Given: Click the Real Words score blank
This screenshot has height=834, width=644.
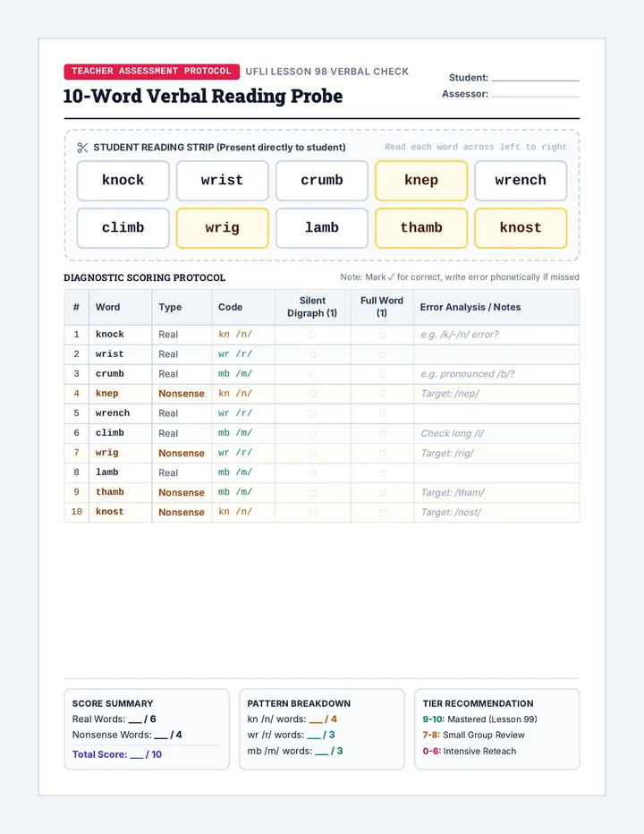Looking at the screenshot, I should pos(134,719).
